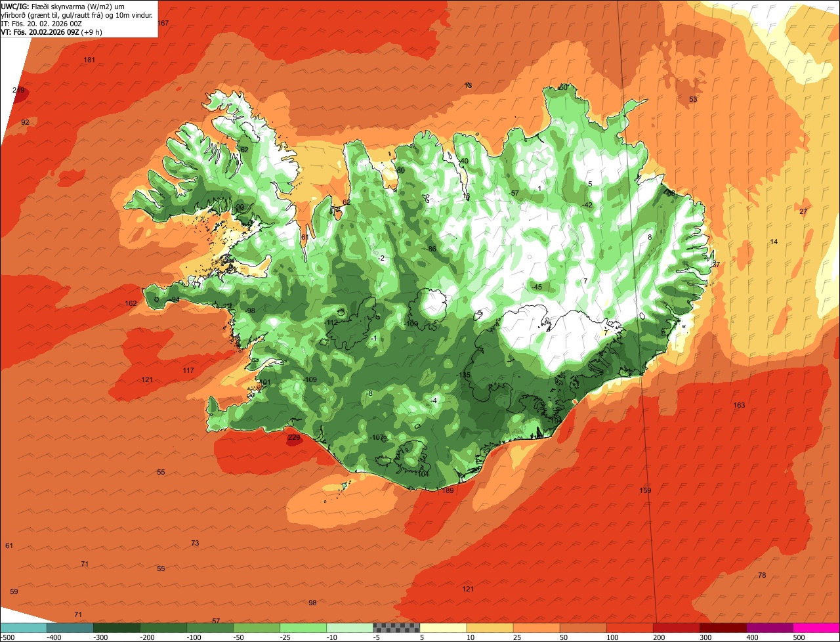Click the checkered -5 to 5 legend swatch
The image size is (840, 642).
click(x=396, y=628)
